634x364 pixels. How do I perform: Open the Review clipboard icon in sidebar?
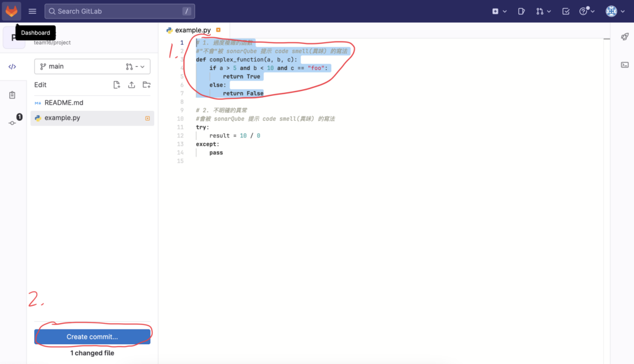point(12,95)
